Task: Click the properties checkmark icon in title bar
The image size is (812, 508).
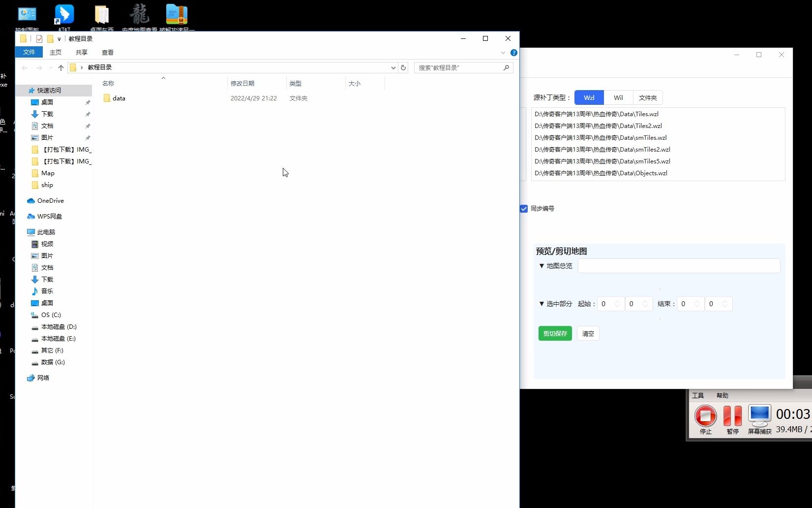Action: point(39,39)
